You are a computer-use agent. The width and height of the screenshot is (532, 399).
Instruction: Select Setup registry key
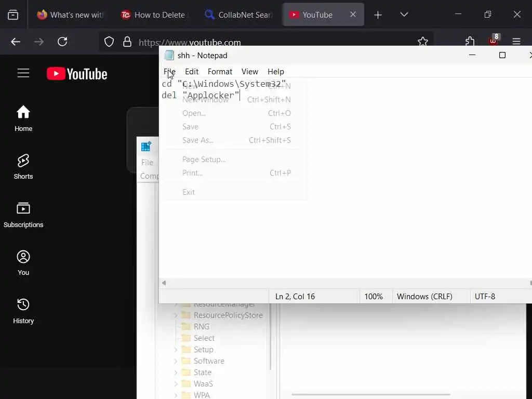click(x=203, y=350)
